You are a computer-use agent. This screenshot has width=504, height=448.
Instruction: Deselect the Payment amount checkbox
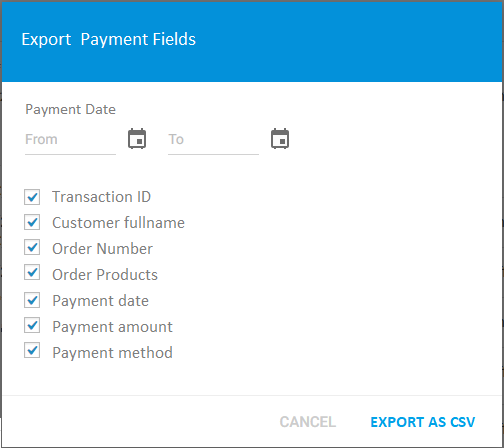coord(32,325)
